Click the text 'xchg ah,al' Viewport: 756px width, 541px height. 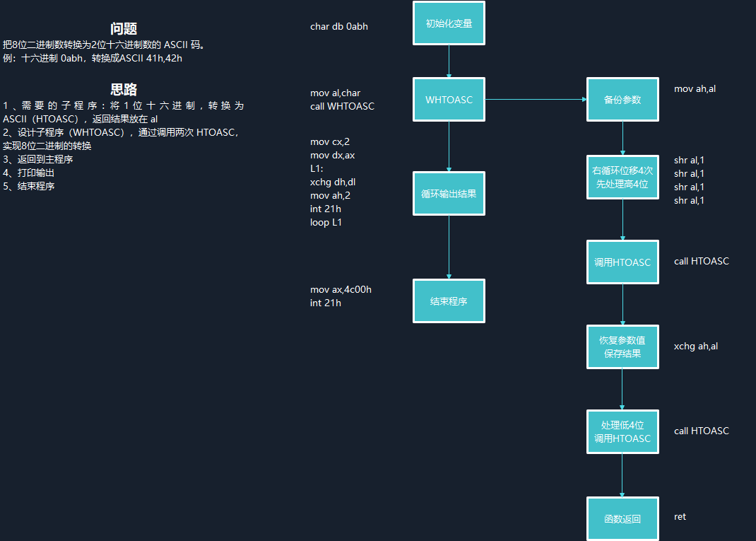pyautogui.click(x=696, y=346)
